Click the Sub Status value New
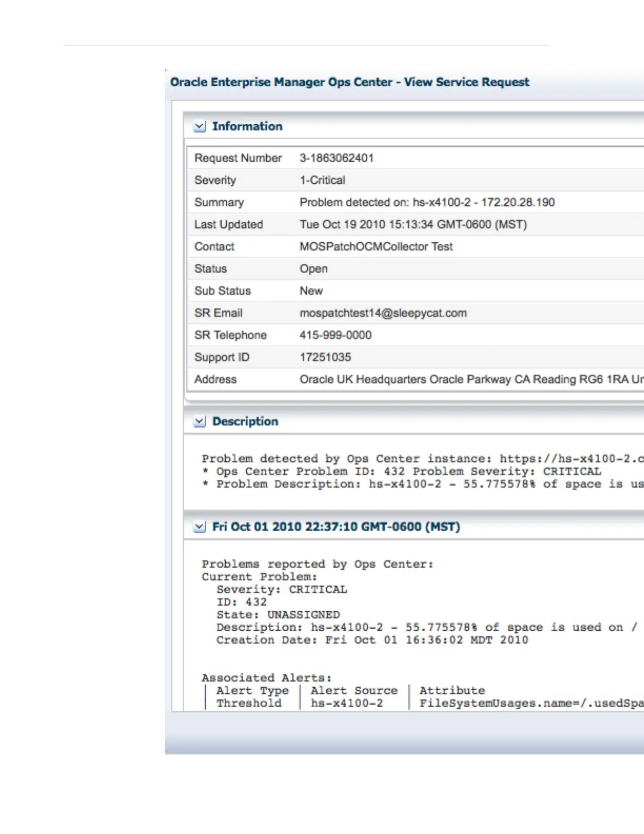This screenshot has height=834, width=644. pos(311,291)
